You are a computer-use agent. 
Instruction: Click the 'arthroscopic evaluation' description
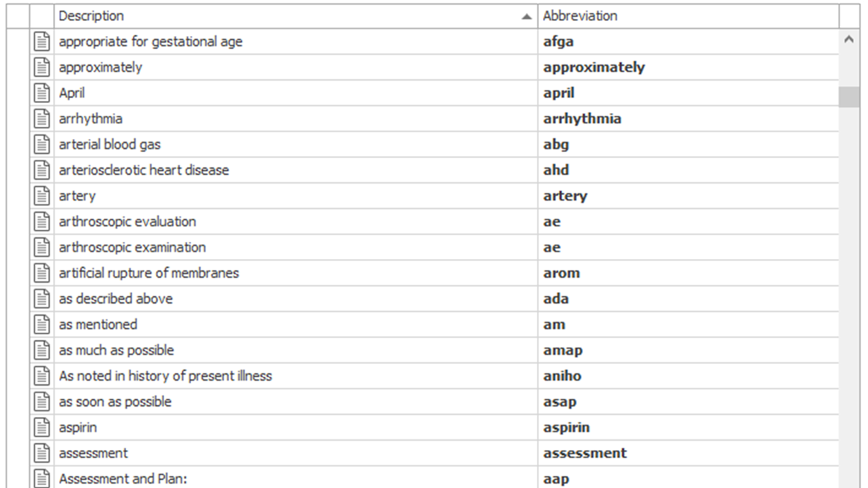127,222
